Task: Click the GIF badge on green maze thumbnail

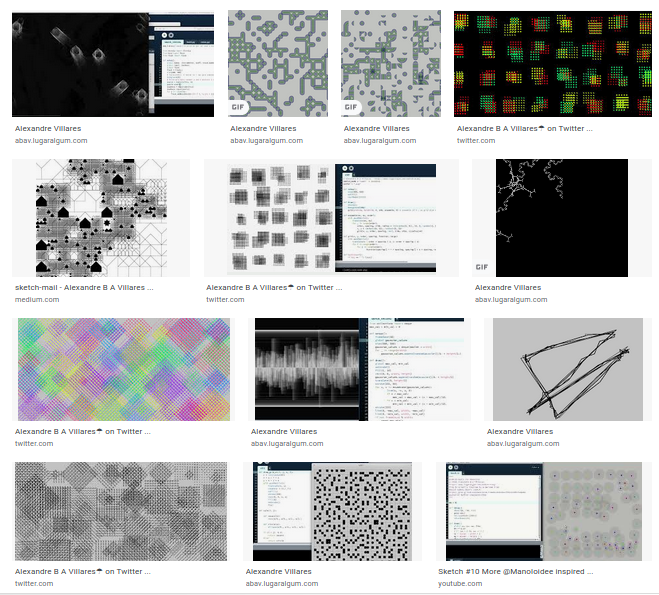Action: tap(237, 107)
